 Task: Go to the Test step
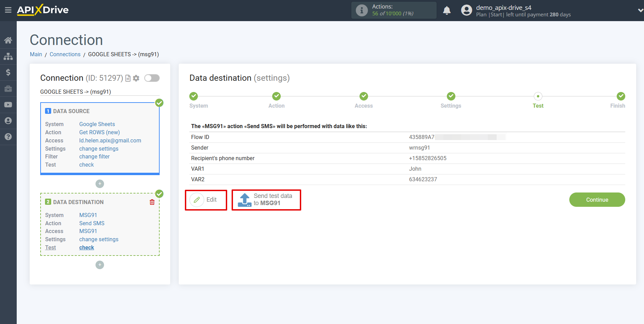point(538,96)
